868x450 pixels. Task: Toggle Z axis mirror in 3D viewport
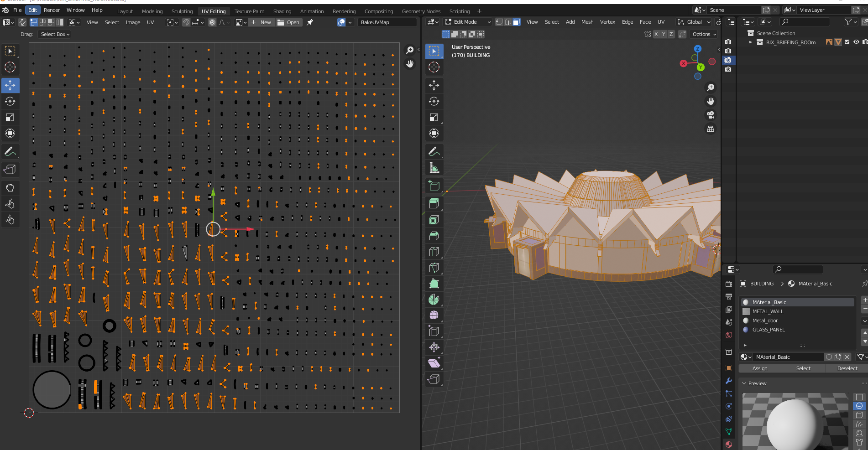tap(671, 34)
